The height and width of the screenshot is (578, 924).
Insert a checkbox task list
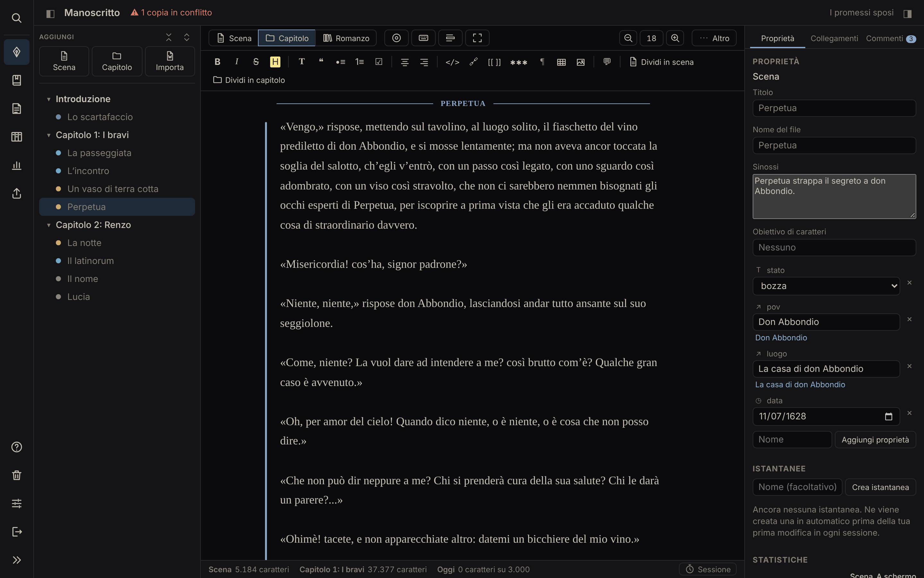tap(379, 62)
